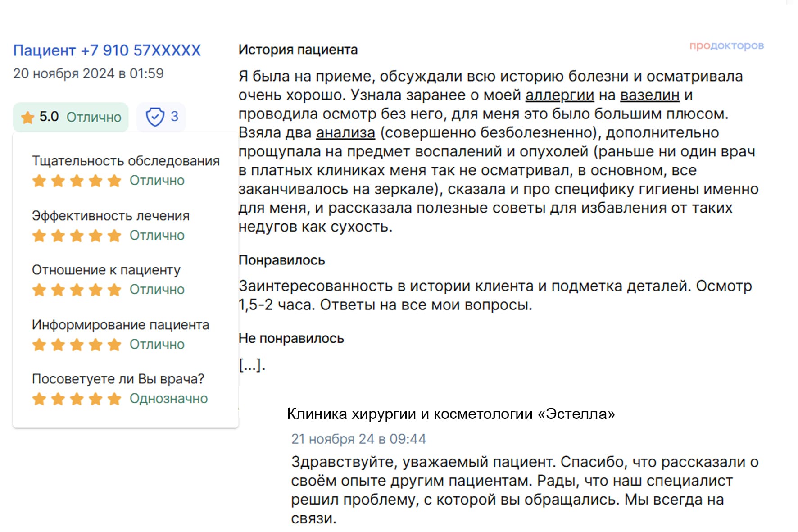Click the star row under Информирование пациента
The image size is (798, 532).
[x=77, y=345]
